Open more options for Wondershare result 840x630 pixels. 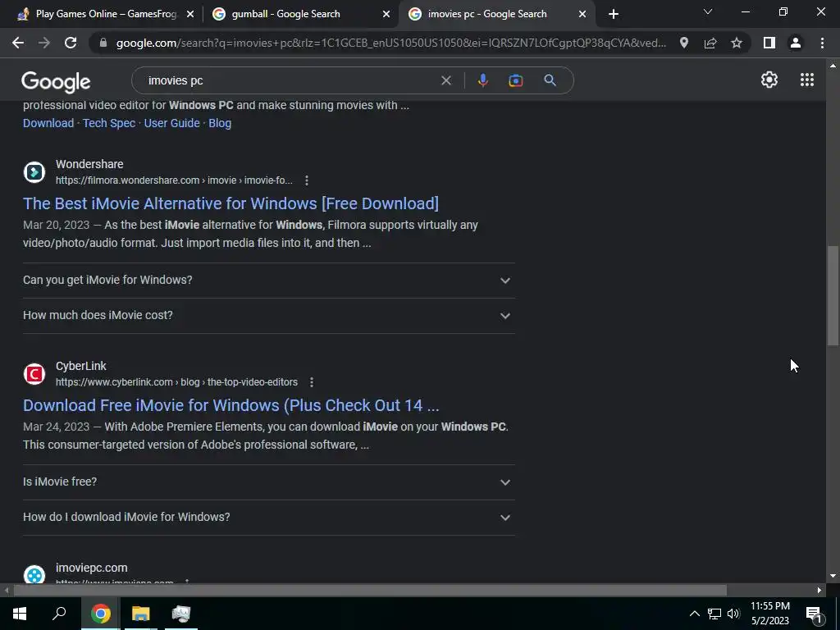[307, 180]
